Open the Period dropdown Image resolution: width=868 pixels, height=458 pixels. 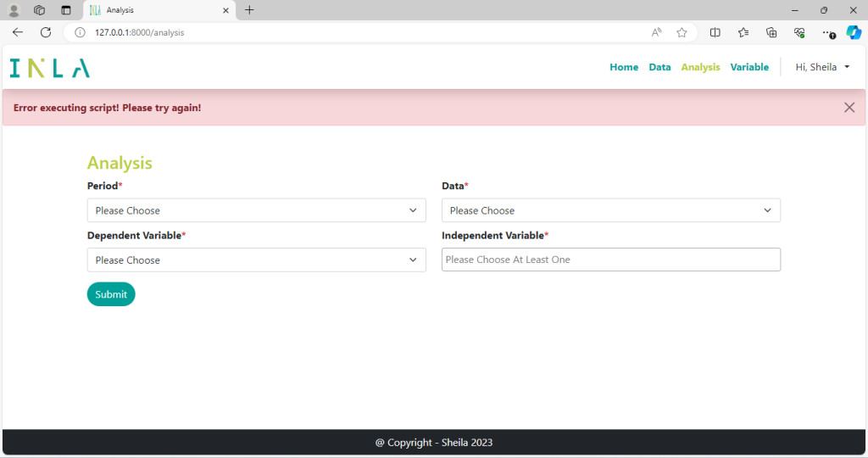point(256,210)
